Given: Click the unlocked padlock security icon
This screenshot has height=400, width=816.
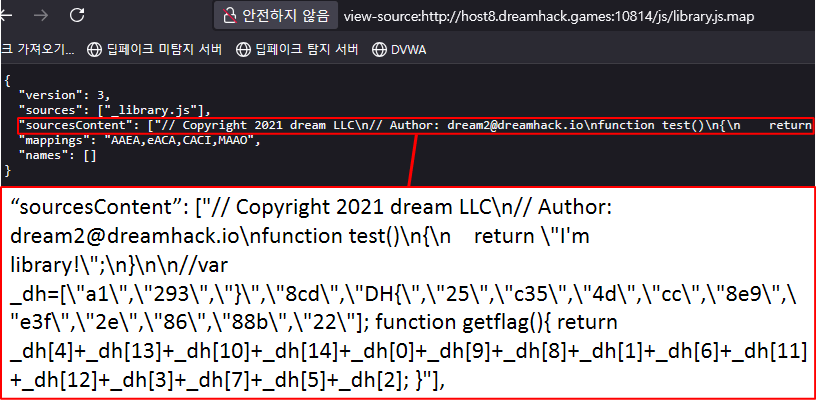Looking at the screenshot, I should click(229, 16).
